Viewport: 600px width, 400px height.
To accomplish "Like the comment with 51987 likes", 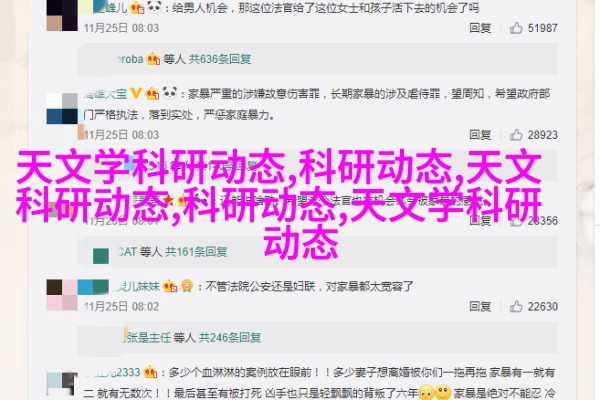I will (x=516, y=28).
